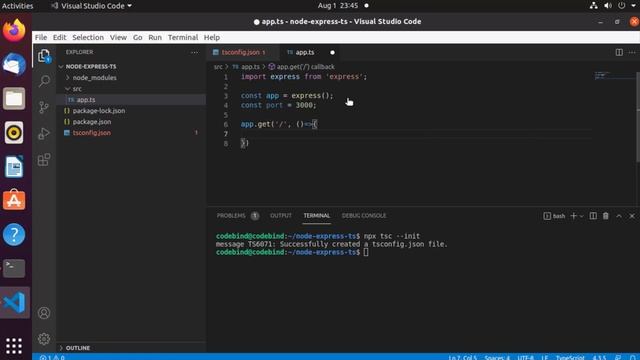Image resolution: width=640 pixels, height=360 pixels.
Task: Select the TERMINAL panel tab
Action: point(317,216)
